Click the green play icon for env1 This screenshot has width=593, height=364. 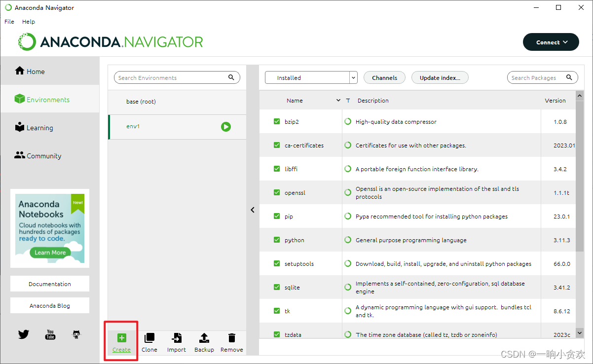click(226, 127)
